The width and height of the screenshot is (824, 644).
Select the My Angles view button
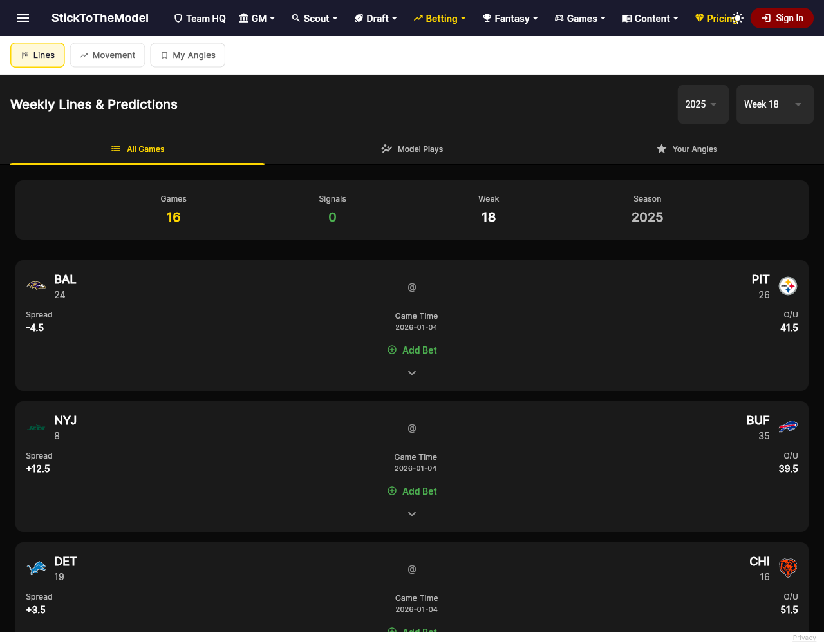(188, 55)
